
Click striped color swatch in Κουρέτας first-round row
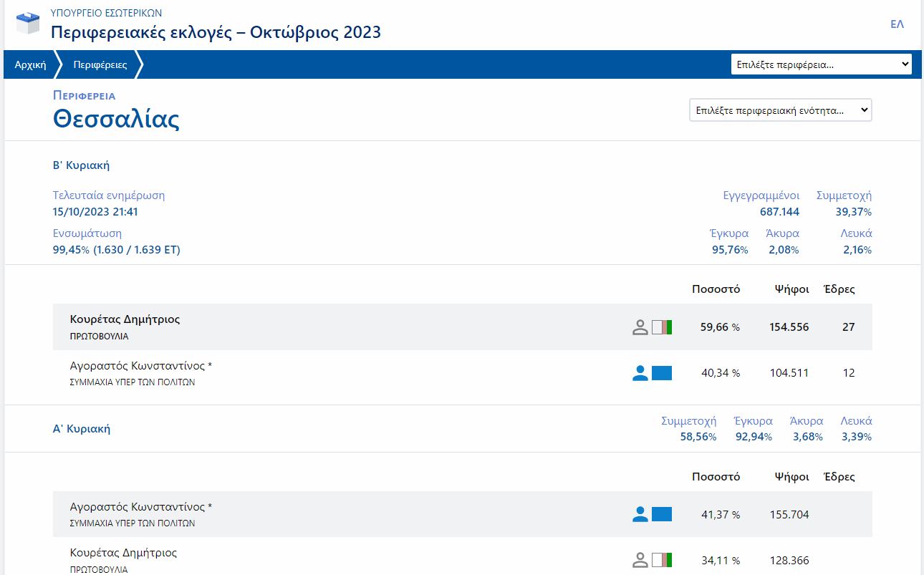(662, 560)
